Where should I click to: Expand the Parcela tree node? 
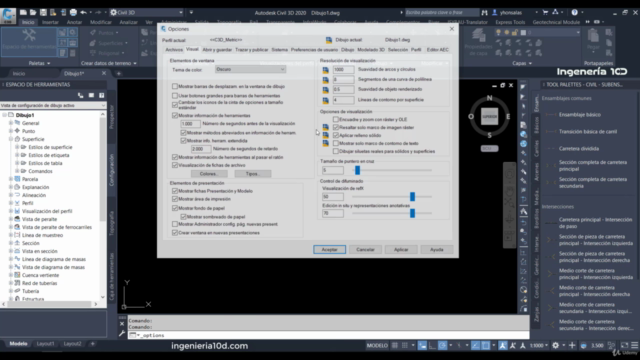11,179
